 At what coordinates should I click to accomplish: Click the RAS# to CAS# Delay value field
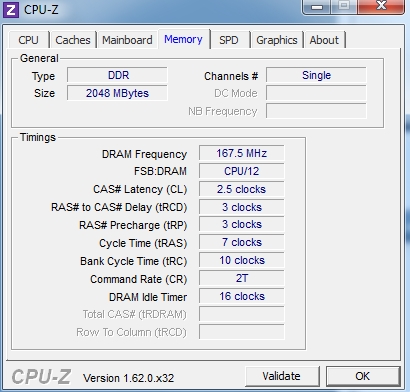coord(242,207)
